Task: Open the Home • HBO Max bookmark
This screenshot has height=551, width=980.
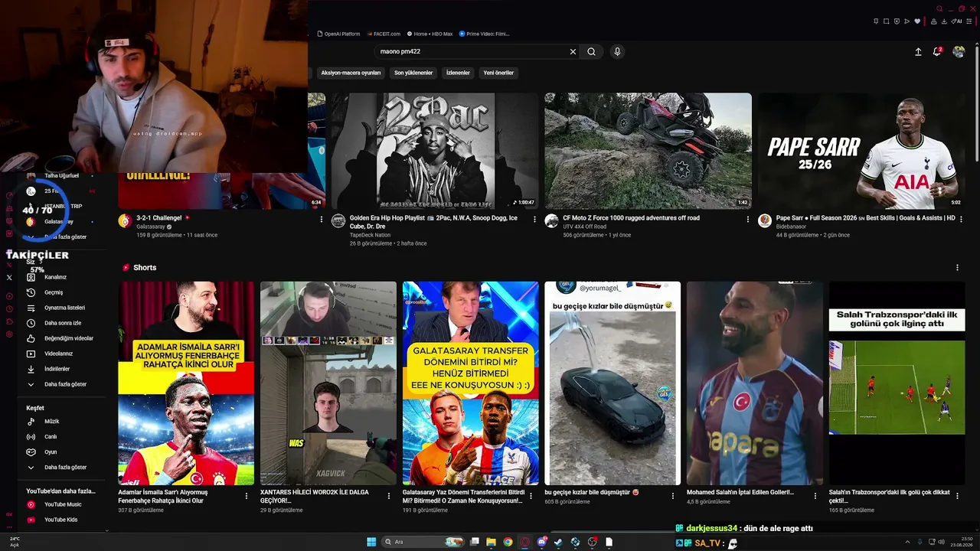Action: [x=430, y=34]
